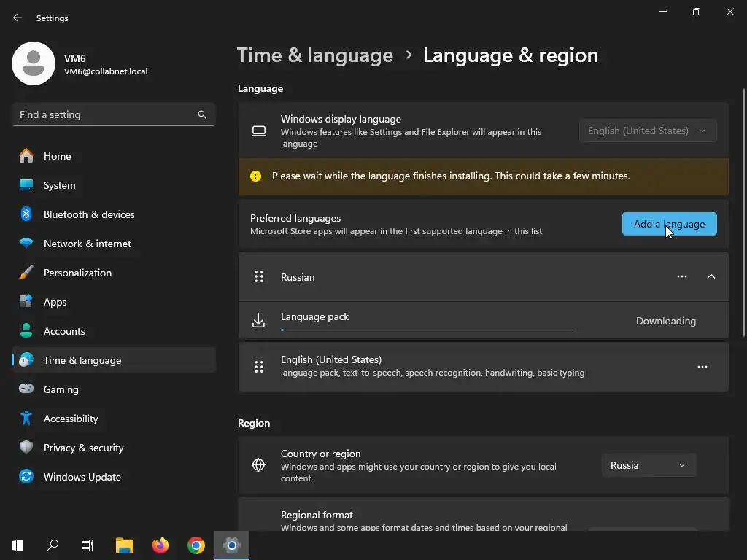The height and width of the screenshot is (560, 747).
Task: Click the English (United States) language row
Action: [484, 367]
